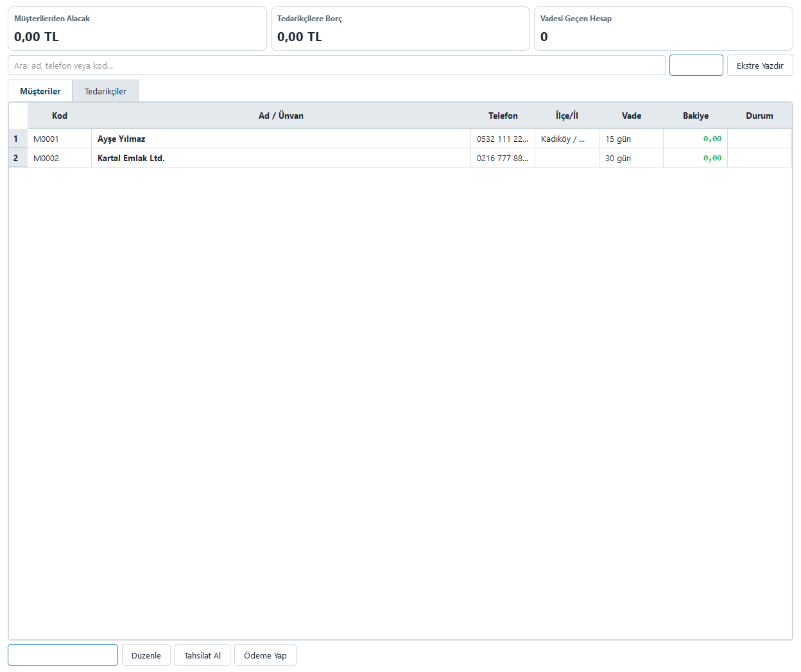
Task: Focus the search field "Ara: ad, telefon veya kod..."
Action: point(336,65)
